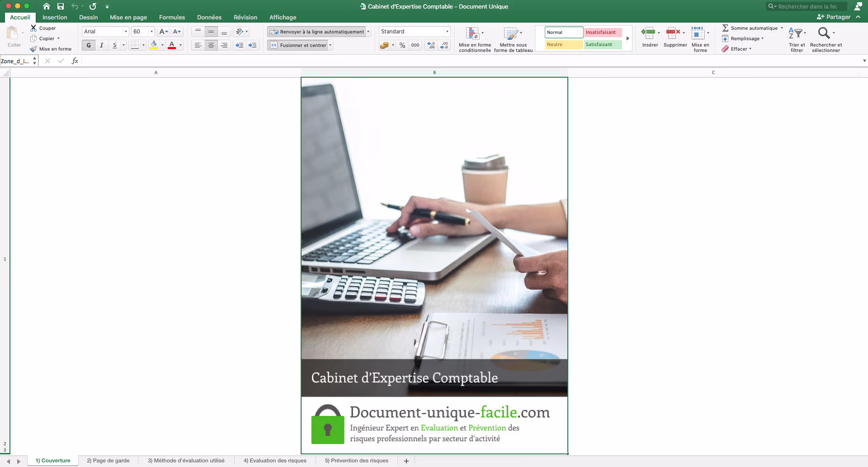This screenshot has height=467, width=868.
Task: Toggle bold G formatting
Action: click(x=89, y=45)
